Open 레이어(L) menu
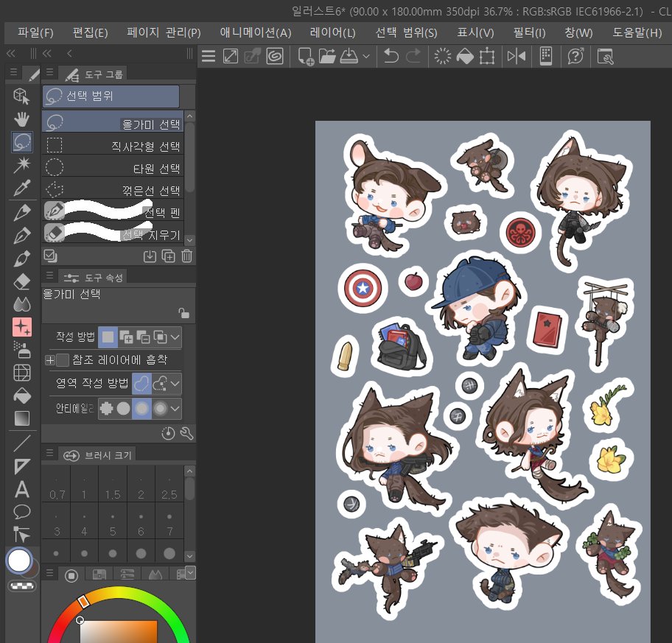 tap(332, 32)
